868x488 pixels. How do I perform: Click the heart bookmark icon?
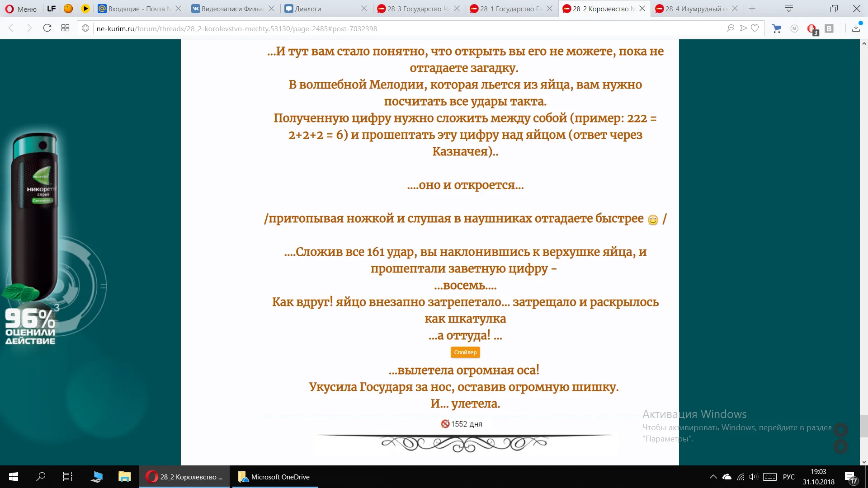pyautogui.click(x=755, y=28)
